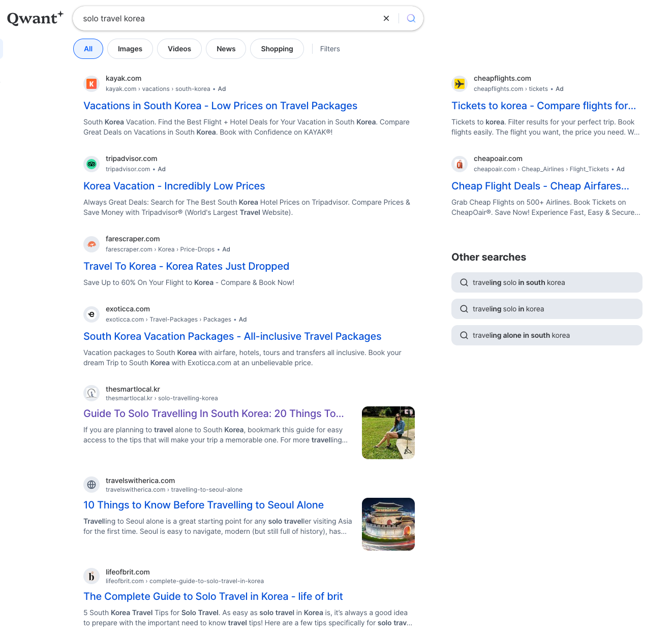Switch to the Images tab
Viewport: 672px width, 639px height.
(x=130, y=49)
